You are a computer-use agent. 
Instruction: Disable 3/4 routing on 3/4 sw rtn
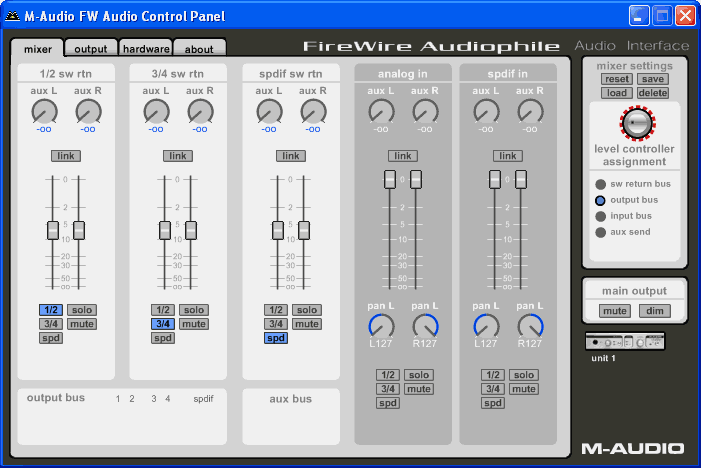click(163, 324)
